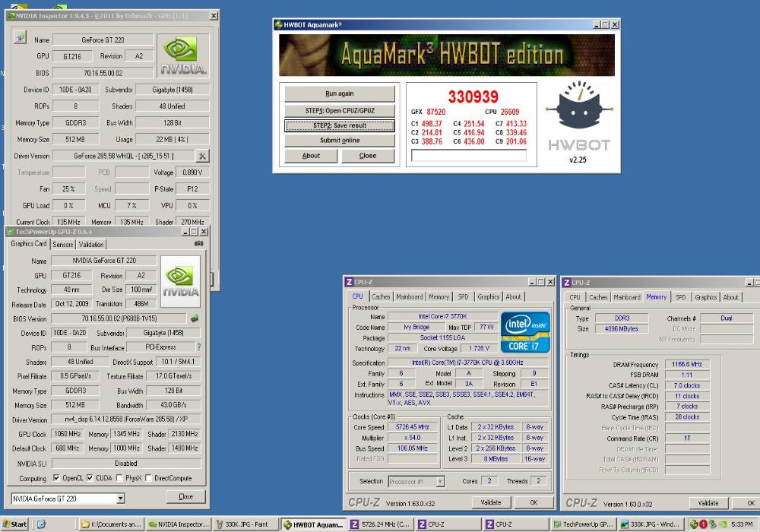Click STEP1: Open CPUZ/GPUZ button
Image resolution: width=760 pixels, height=532 pixels.
click(340, 110)
